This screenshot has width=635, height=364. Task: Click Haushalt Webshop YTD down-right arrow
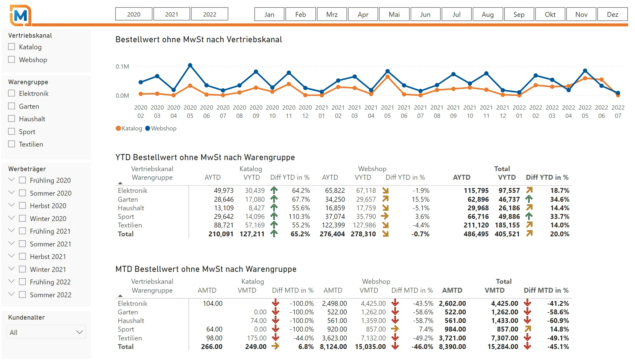(x=385, y=208)
